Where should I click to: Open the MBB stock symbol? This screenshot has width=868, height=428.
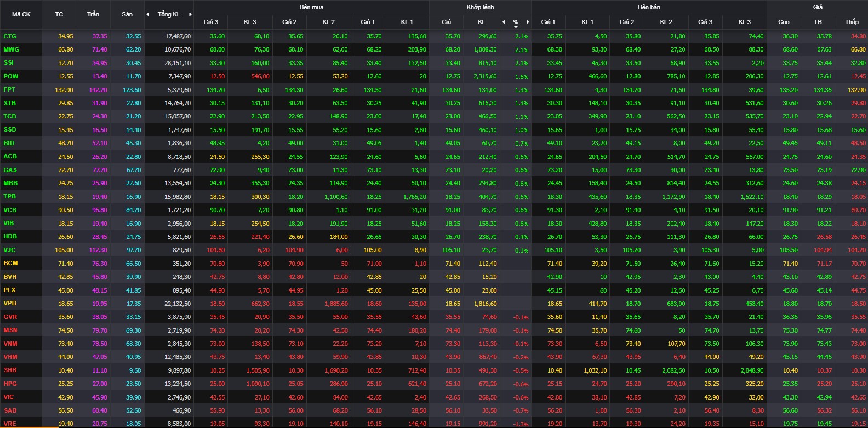[x=10, y=183]
